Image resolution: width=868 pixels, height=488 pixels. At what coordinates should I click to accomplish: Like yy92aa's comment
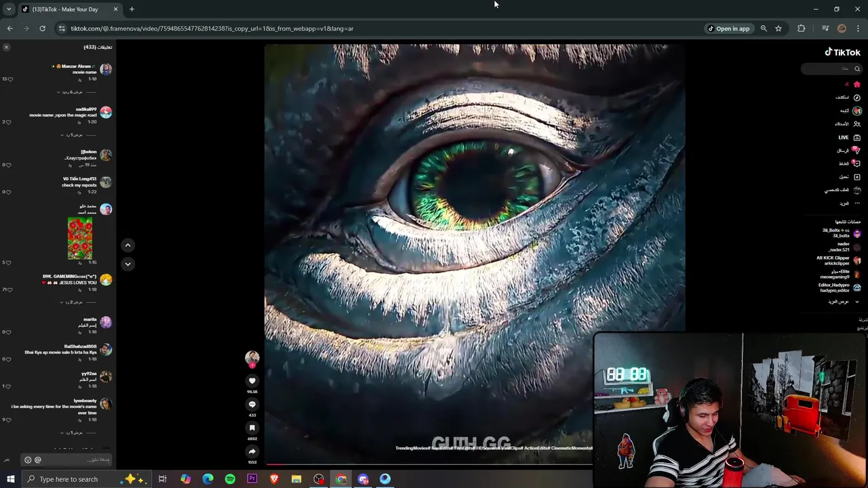tap(9, 386)
